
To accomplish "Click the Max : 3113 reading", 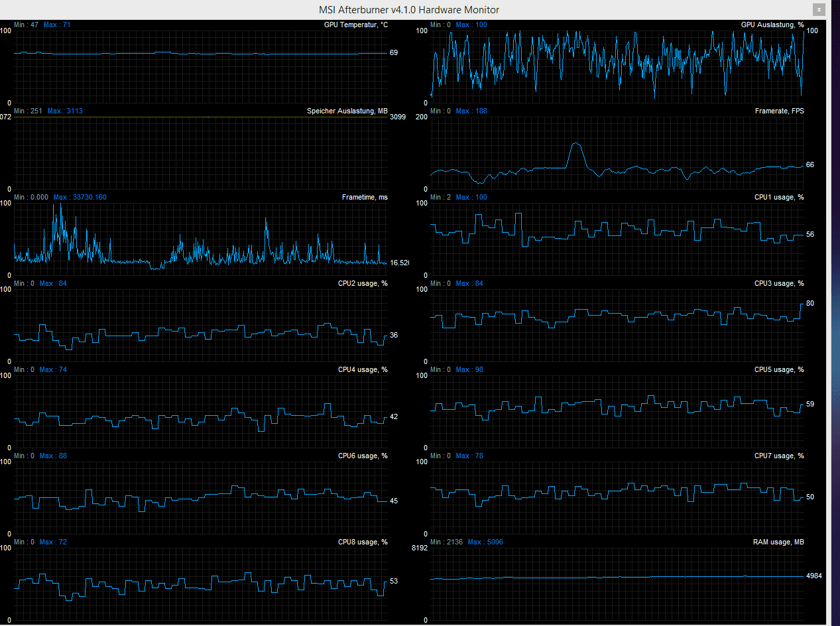I will coord(65,111).
